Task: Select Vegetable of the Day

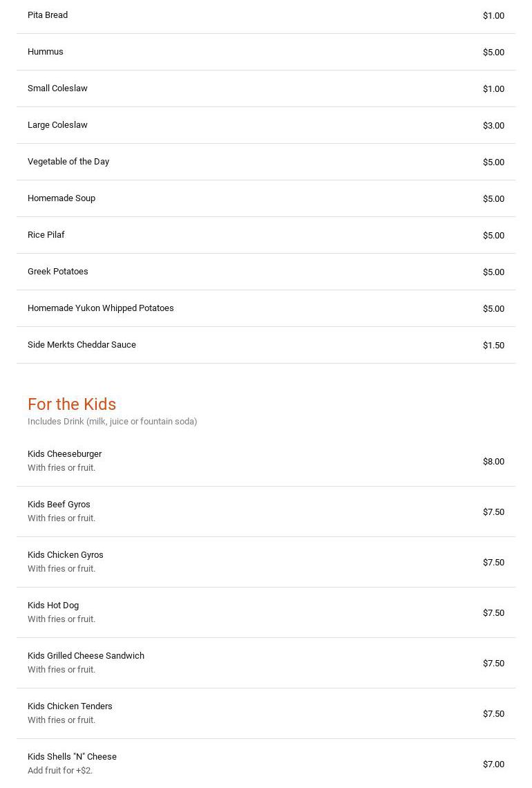Action: coord(68,162)
